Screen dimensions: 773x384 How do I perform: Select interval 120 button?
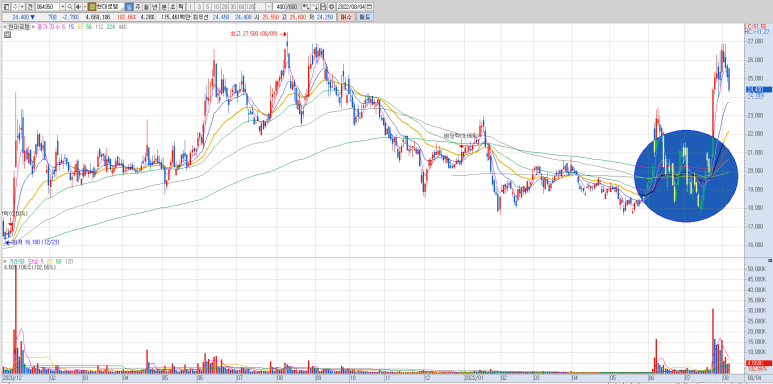pos(250,7)
